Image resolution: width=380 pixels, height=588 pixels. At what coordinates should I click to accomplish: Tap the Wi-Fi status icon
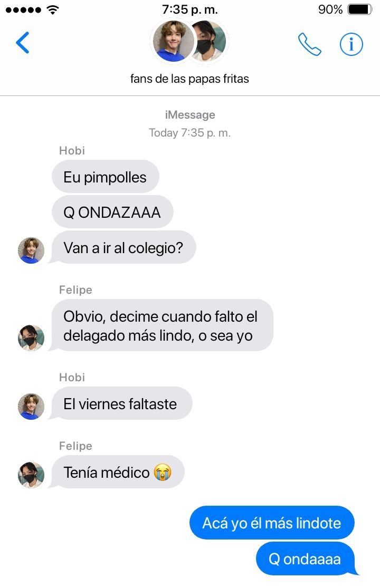(x=53, y=9)
